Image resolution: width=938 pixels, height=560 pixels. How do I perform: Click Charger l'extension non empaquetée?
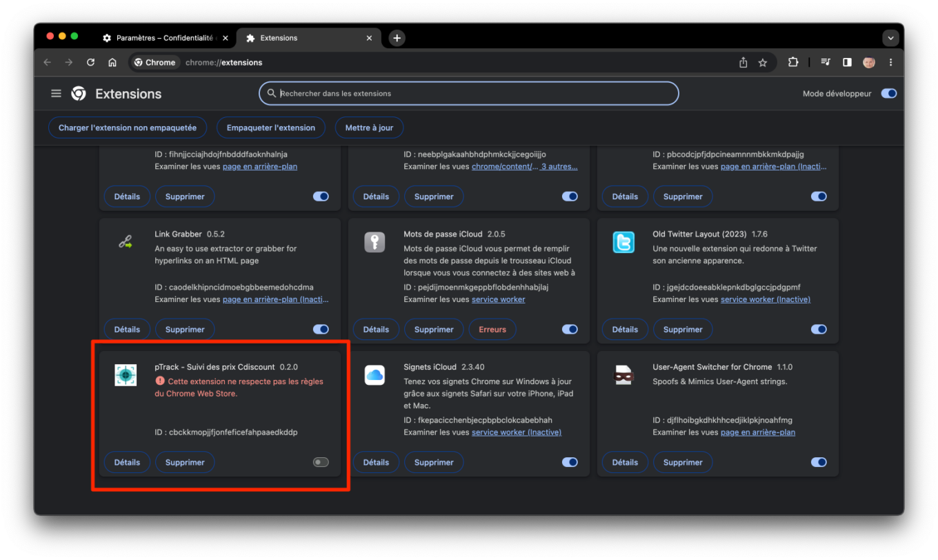point(128,128)
